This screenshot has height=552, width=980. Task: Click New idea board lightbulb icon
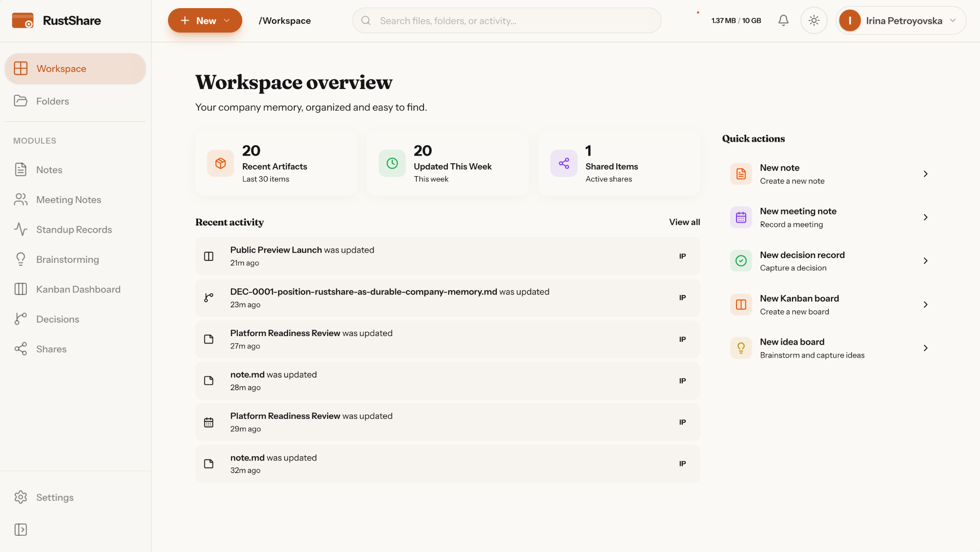[x=741, y=348]
